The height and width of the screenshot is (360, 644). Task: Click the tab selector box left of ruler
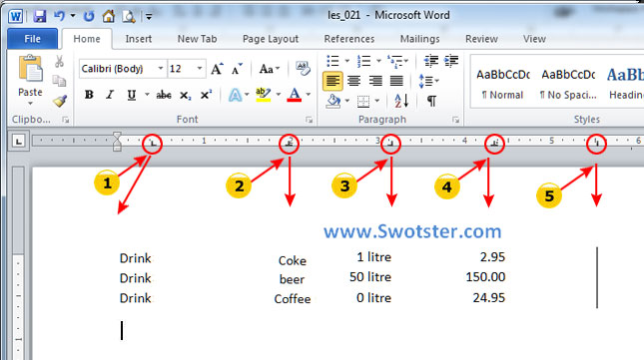pos(18,142)
